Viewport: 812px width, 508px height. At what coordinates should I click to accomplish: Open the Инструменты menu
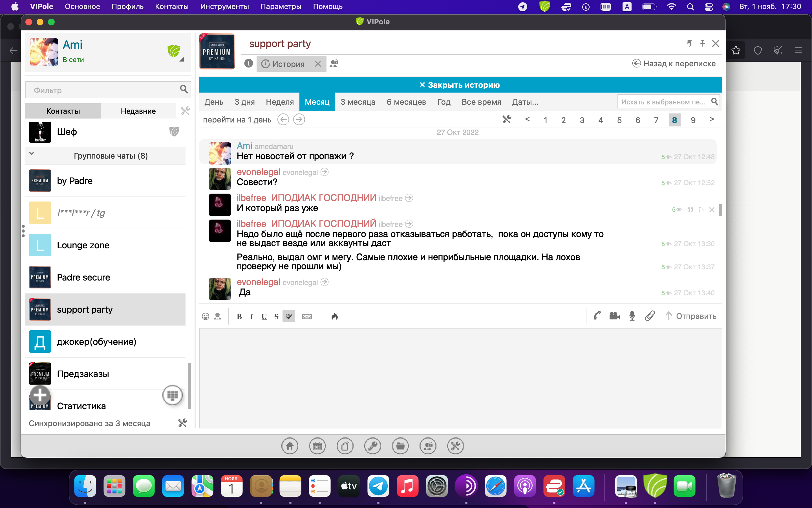[224, 6]
